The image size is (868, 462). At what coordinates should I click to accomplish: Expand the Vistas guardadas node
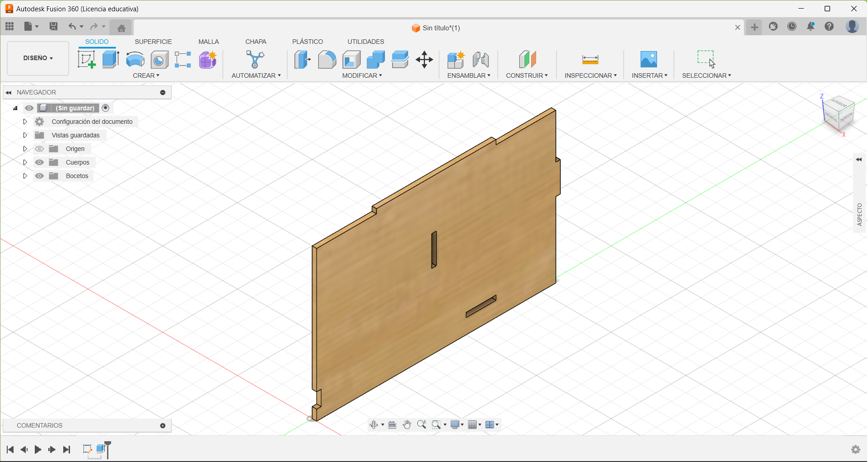point(25,135)
